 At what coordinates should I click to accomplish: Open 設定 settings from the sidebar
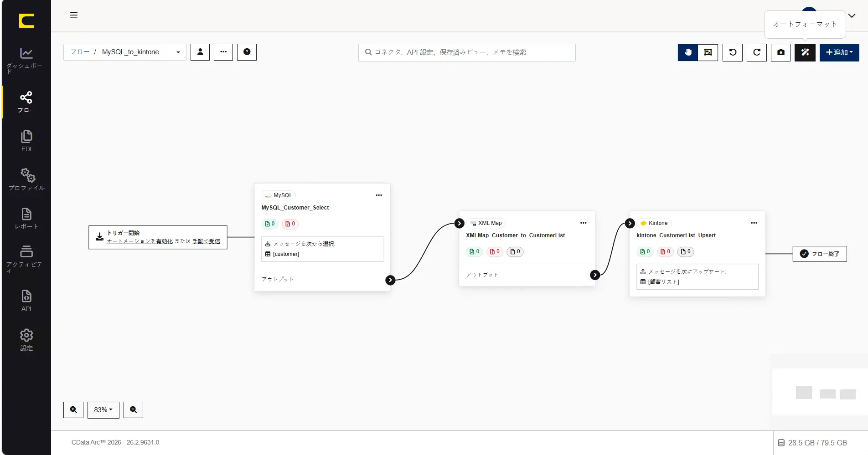click(x=26, y=340)
